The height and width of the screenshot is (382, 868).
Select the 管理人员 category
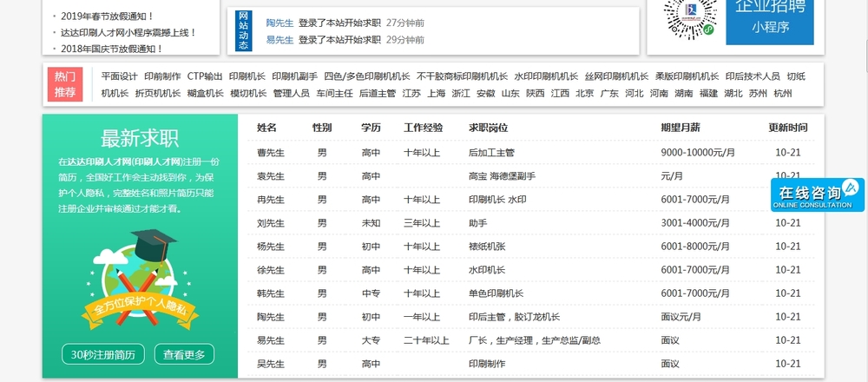(x=291, y=93)
